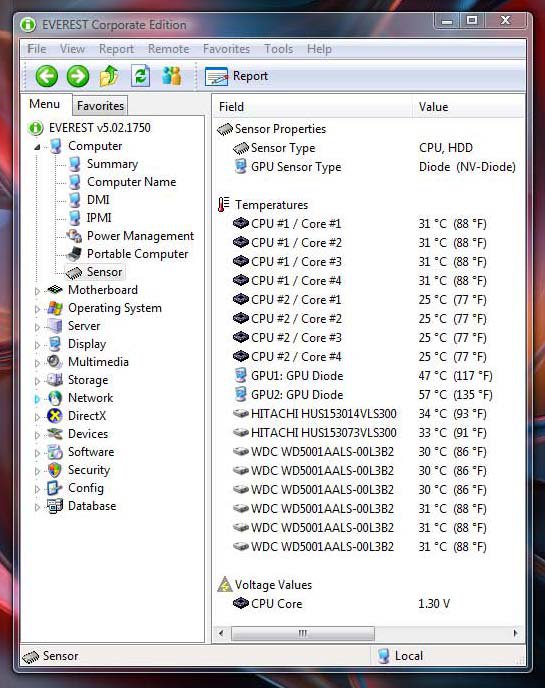Expand the Server tree node
This screenshot has height=688, width=545.
point(37,326)
